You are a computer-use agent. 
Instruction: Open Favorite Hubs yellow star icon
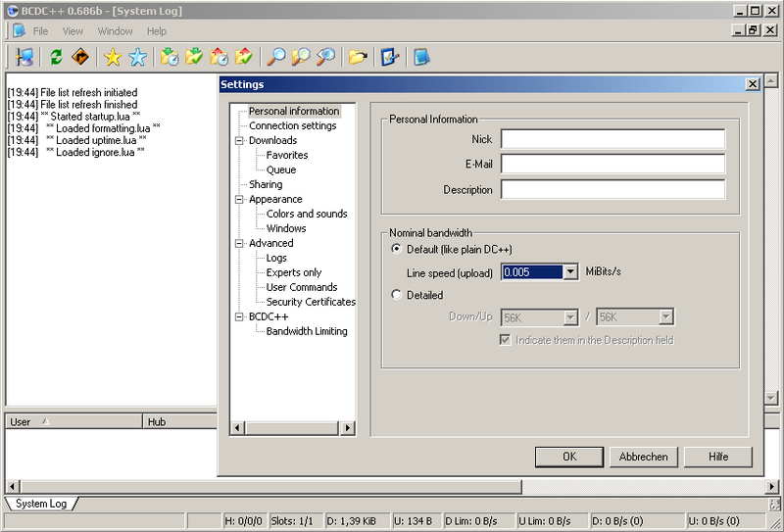click(x=113, y=57)
